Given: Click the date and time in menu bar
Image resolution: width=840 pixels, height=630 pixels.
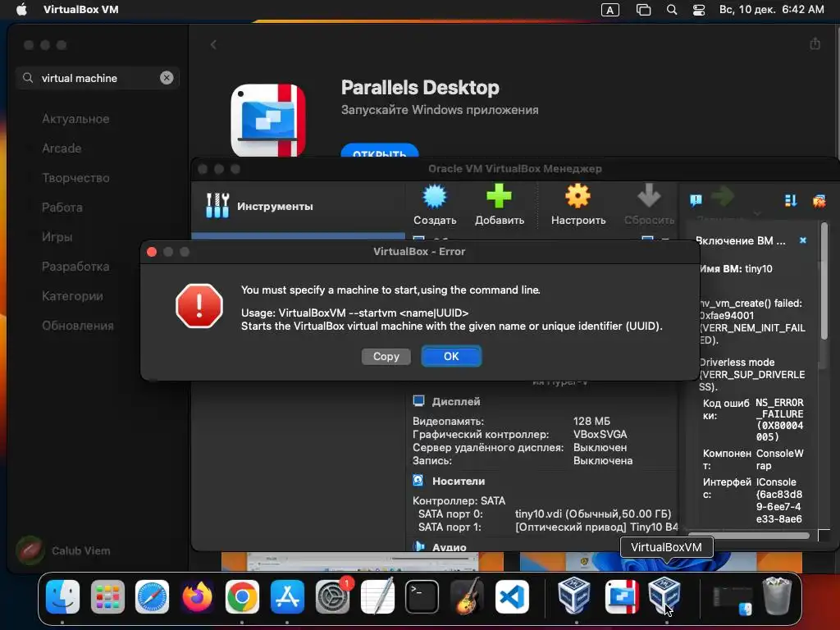Looking at the screenshot, I should (771, 10).
